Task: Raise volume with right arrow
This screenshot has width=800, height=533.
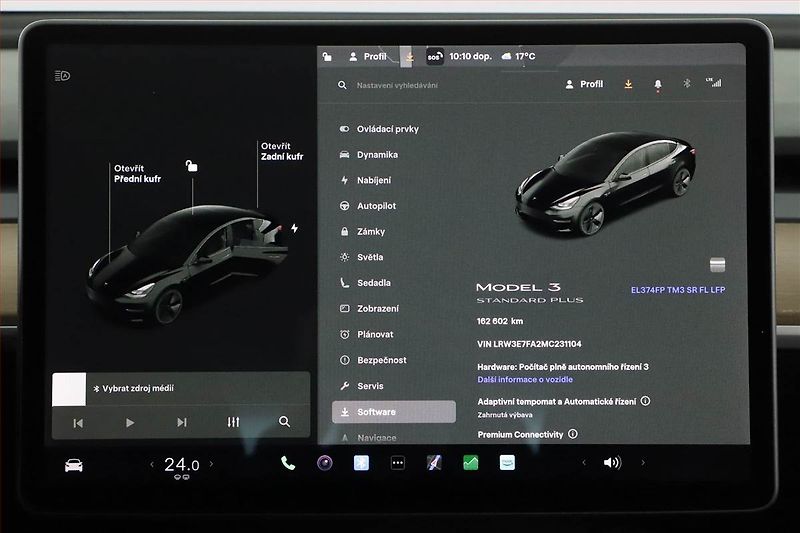Action: 643,463
